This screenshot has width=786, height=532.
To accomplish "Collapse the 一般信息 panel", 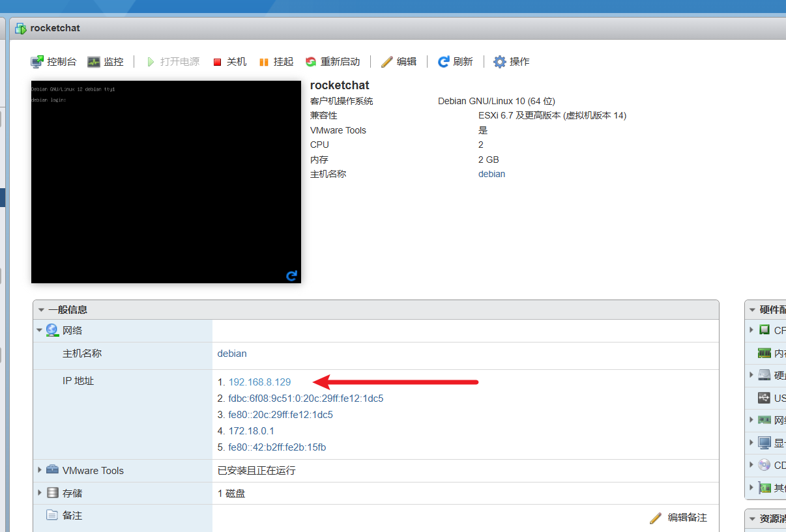I will pos(42,310).
